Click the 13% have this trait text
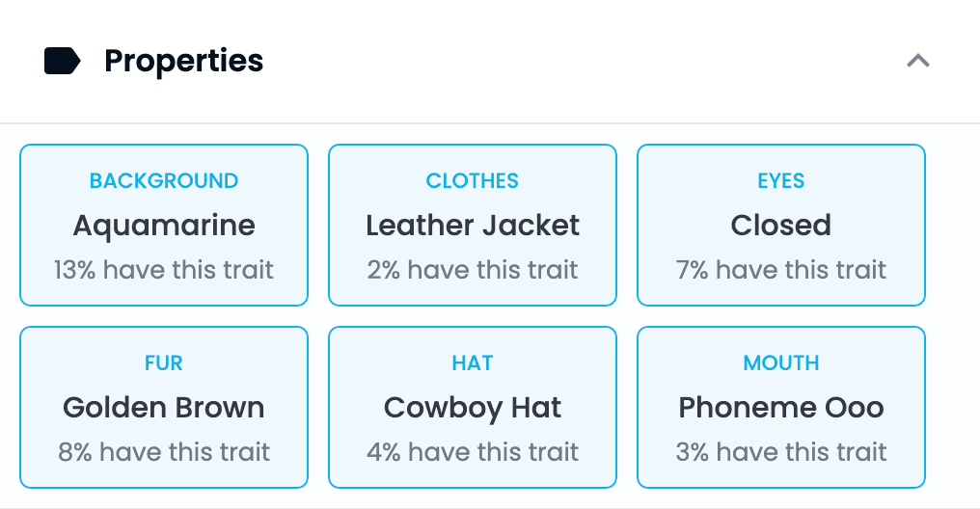 [164, 270]
